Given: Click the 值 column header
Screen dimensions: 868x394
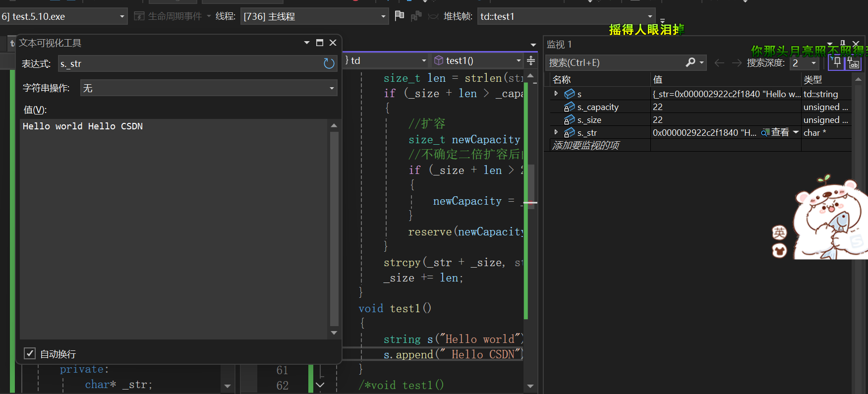Looking at the screenshot, I should [658, 79].
